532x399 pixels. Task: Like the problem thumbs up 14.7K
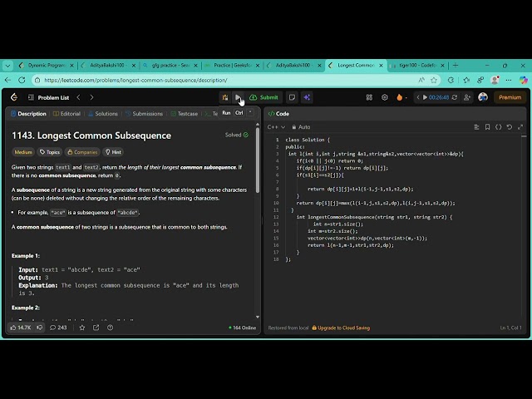(x=20, y=328)
